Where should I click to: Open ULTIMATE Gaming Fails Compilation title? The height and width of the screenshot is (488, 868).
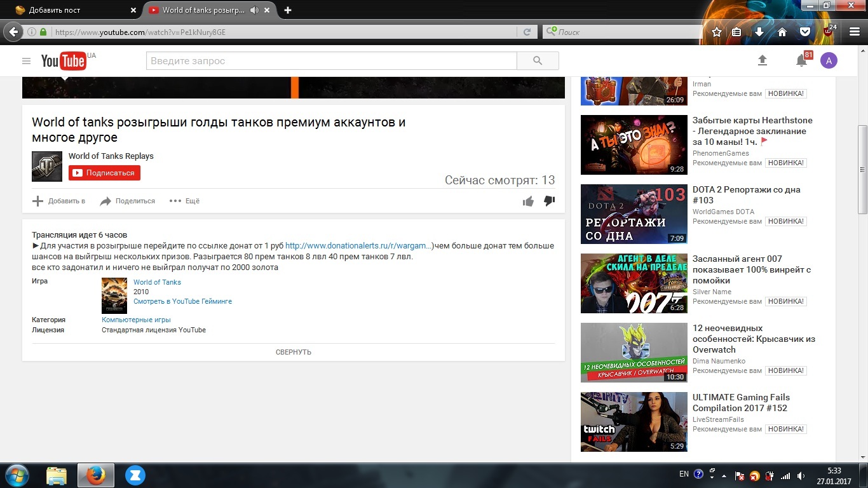click(x=742, y=403)
